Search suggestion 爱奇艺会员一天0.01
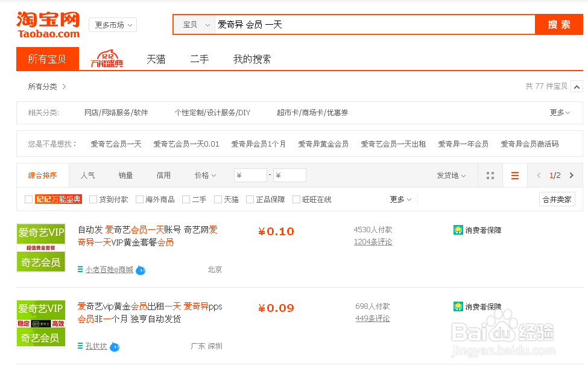This screenshot has width=588, height=371. [186, 144]
